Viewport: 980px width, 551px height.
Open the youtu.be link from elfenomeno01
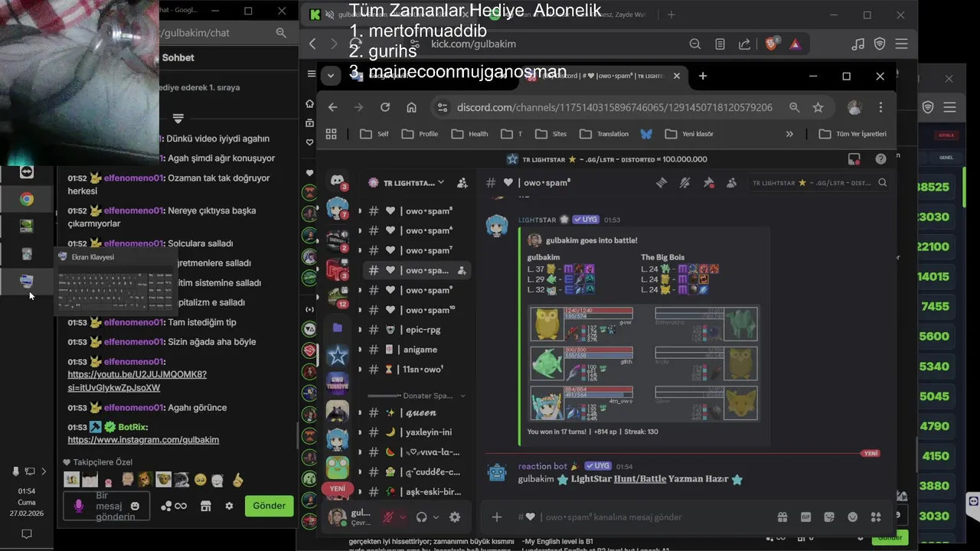tap(137, 381)
